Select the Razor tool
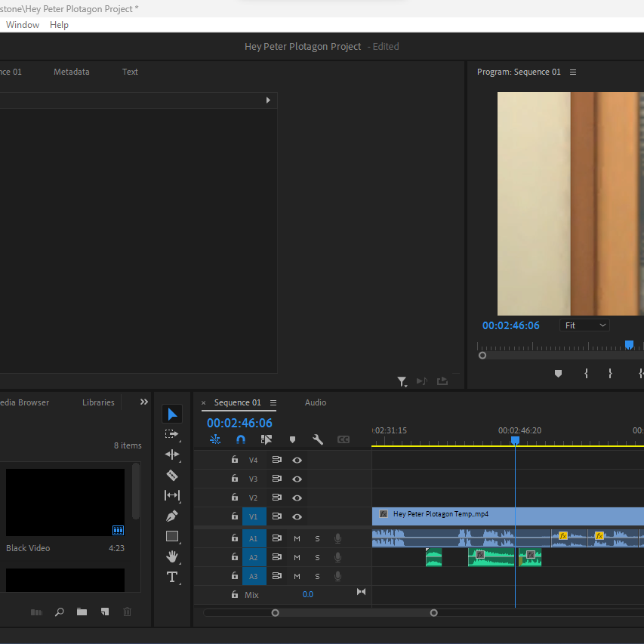 [x=172, y=476]
